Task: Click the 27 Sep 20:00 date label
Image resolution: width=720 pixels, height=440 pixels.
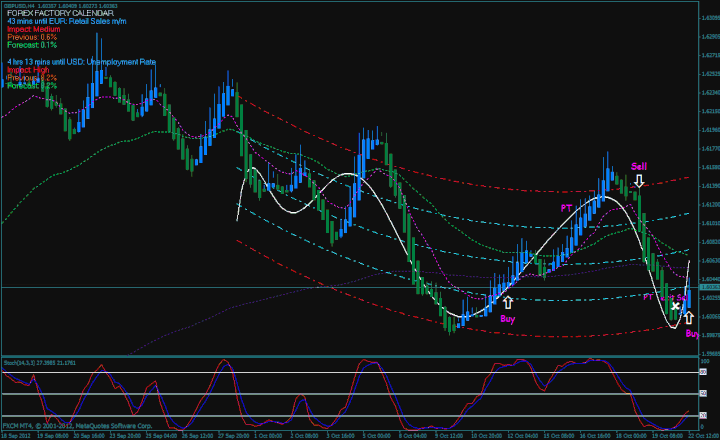Action: point(234,435)
